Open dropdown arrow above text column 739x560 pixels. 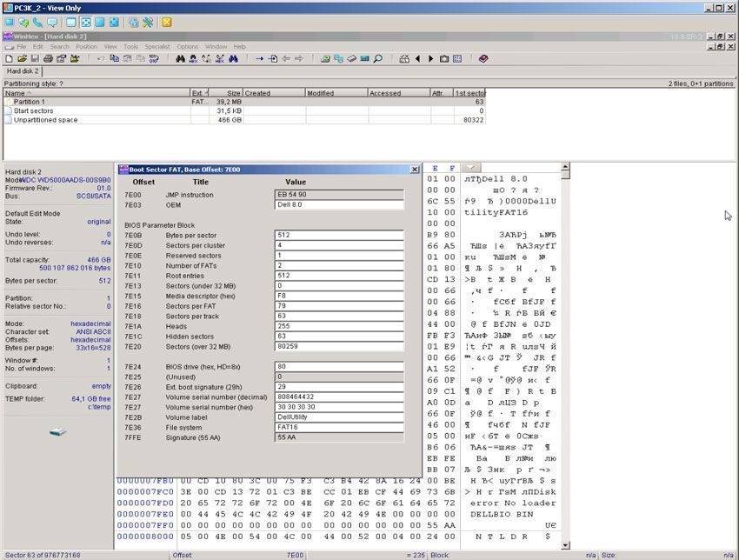(x=469, y=168)
